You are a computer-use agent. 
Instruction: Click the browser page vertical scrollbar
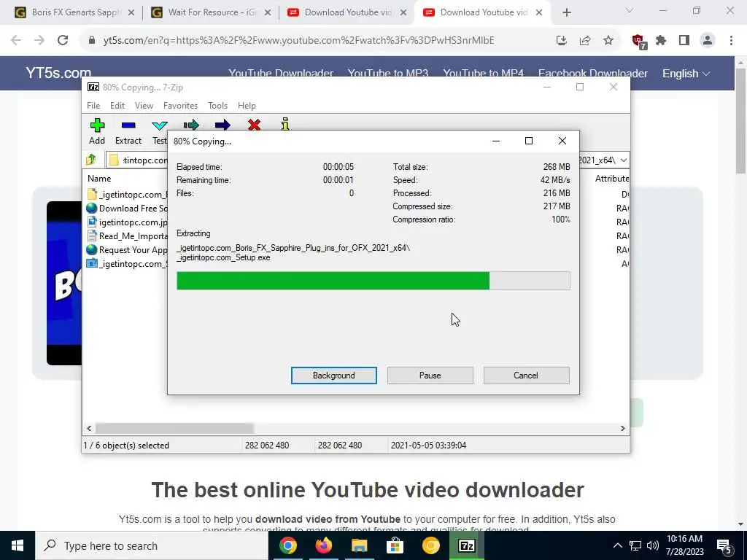click(741, 122)
